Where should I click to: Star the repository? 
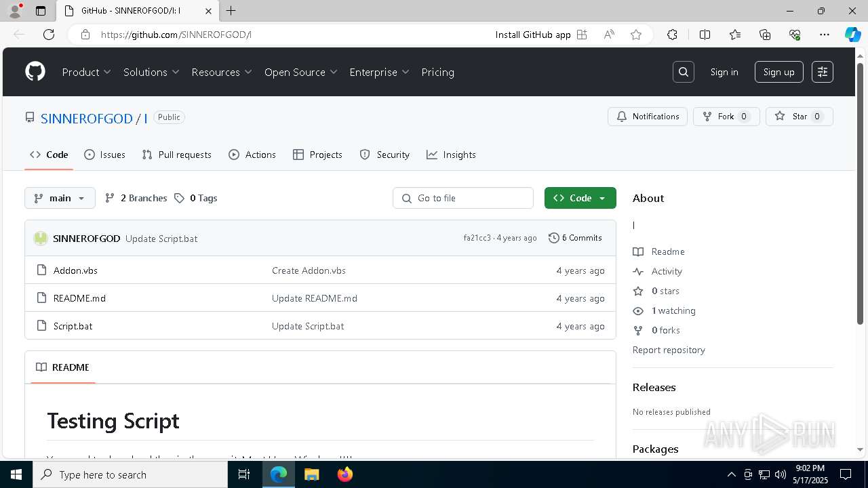point(799,117)
